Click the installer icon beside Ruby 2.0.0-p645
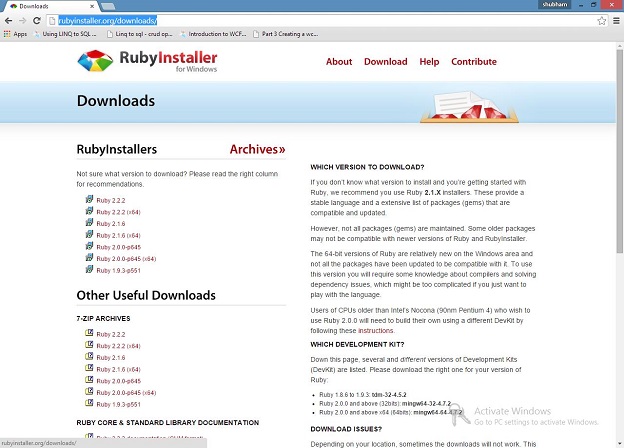 point(89,246)
